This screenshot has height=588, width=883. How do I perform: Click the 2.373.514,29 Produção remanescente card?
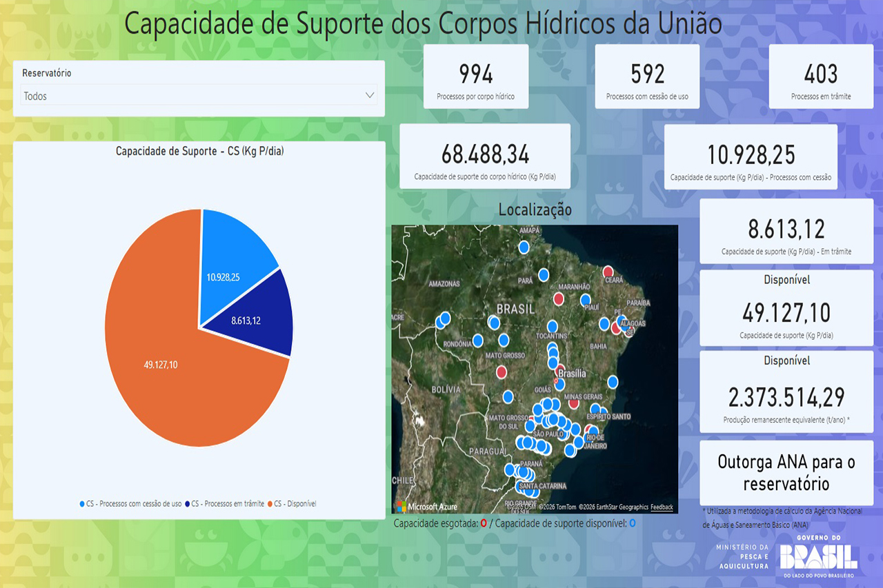pos(786,392)
